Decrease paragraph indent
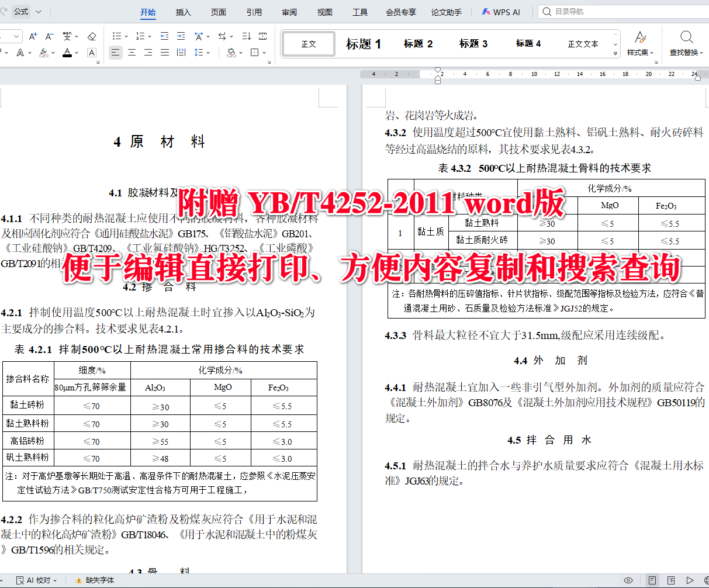The width and height of the screenshot is (709, 588). [164, 36]
